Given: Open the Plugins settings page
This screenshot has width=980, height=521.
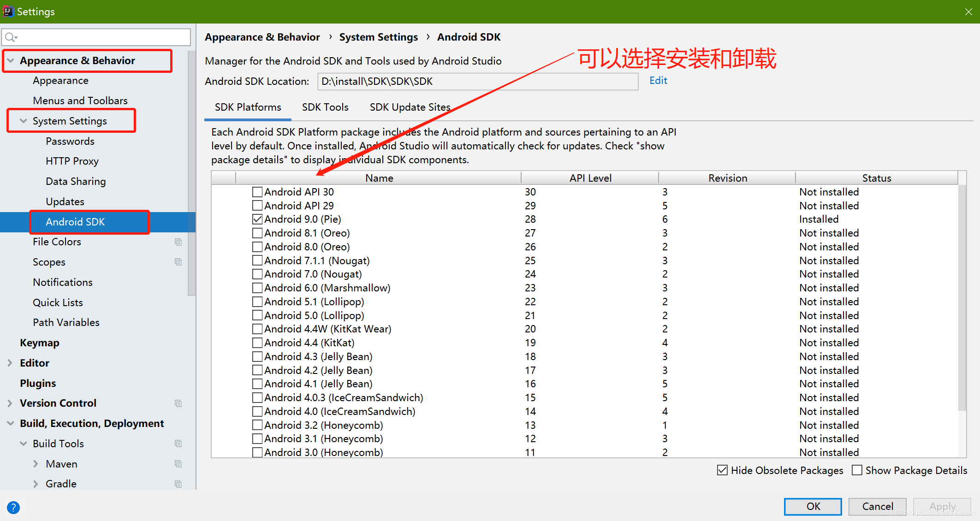Looking at the screenshot, I should (x=38, y=383).
